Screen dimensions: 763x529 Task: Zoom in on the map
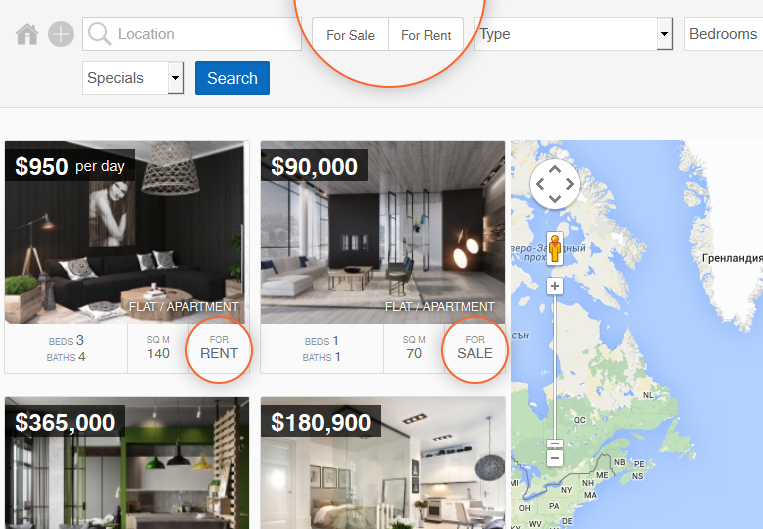point(555,286)
